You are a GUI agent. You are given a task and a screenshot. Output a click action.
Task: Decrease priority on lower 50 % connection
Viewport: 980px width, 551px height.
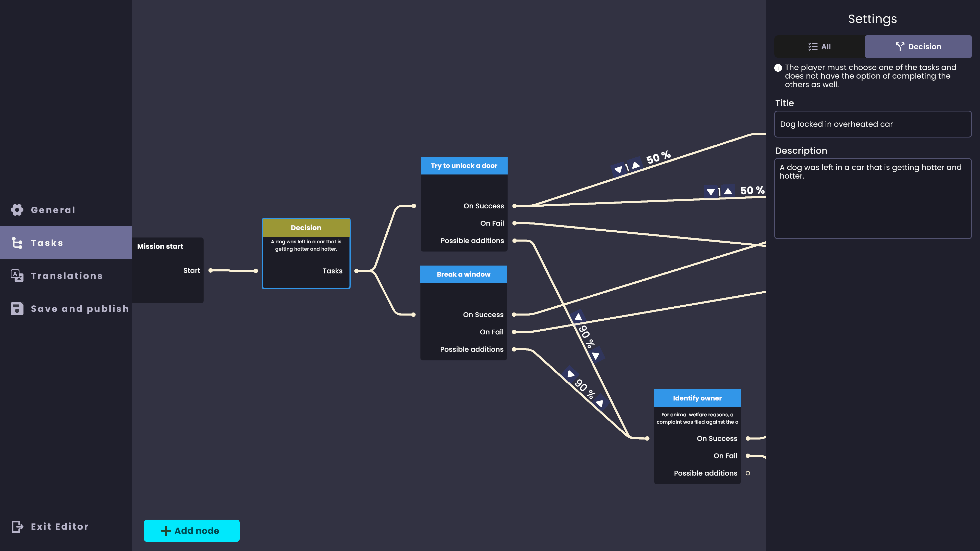[710, 192]
